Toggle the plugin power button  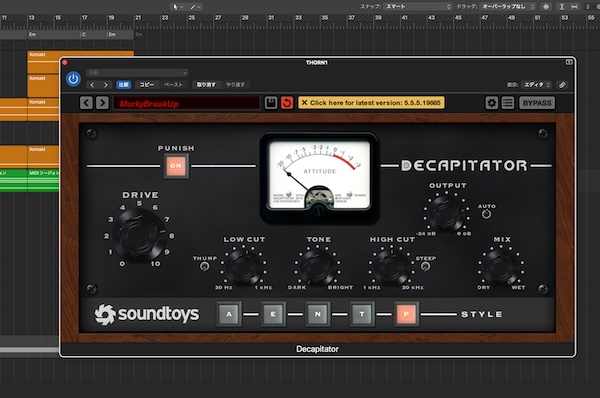tap(73, 79)
